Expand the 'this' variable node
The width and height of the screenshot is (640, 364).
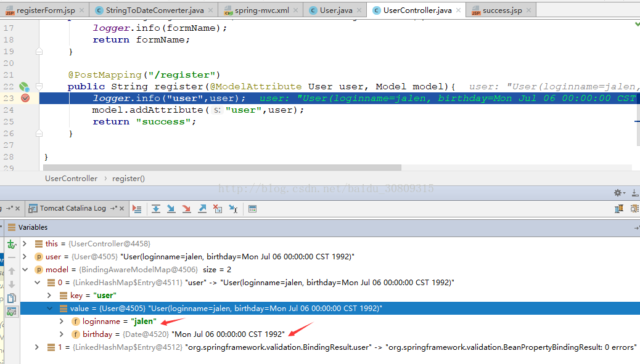tap(25, 244)
